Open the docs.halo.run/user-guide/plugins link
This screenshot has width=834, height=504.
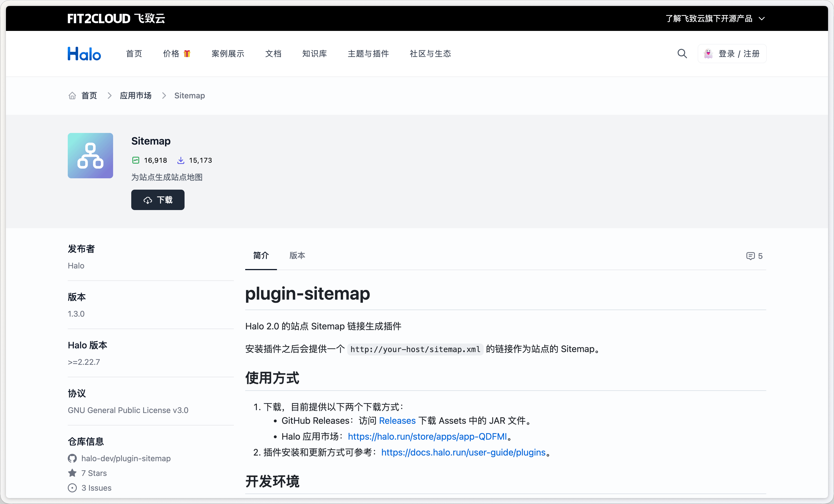click(463, 452)
